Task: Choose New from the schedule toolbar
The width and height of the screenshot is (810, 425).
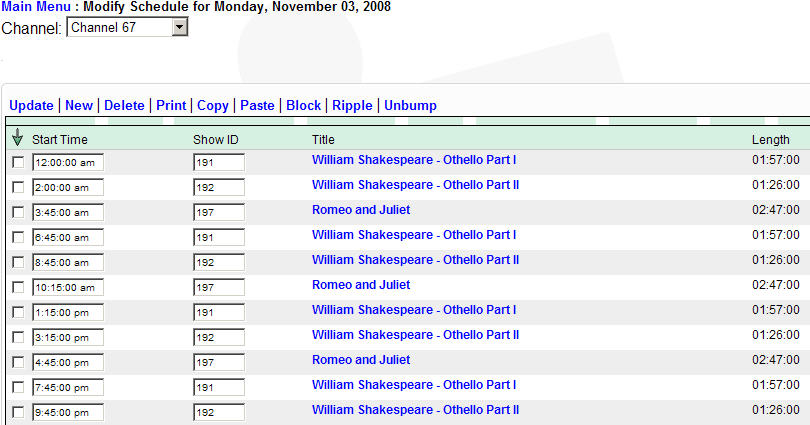Action: tap(79, 105)
